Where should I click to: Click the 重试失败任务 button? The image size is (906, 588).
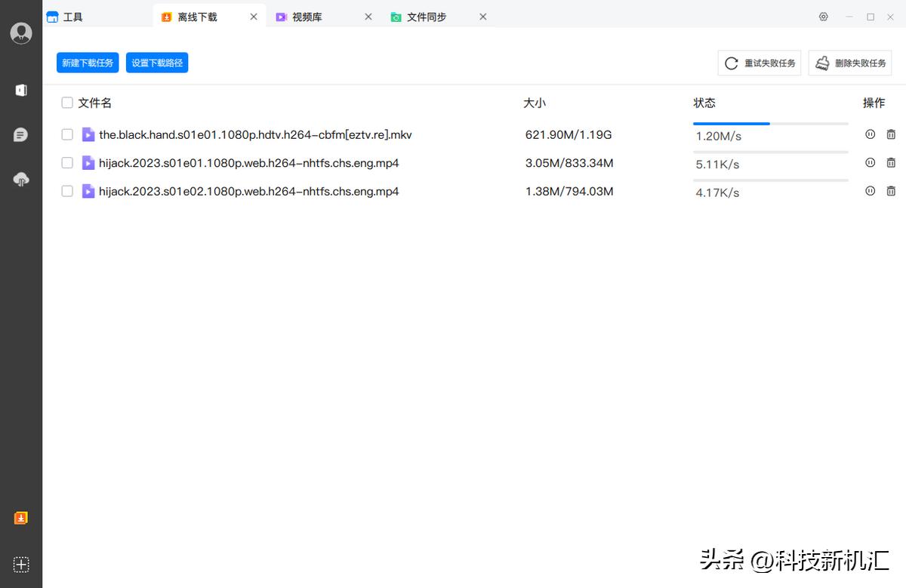[x=759, y=63]
